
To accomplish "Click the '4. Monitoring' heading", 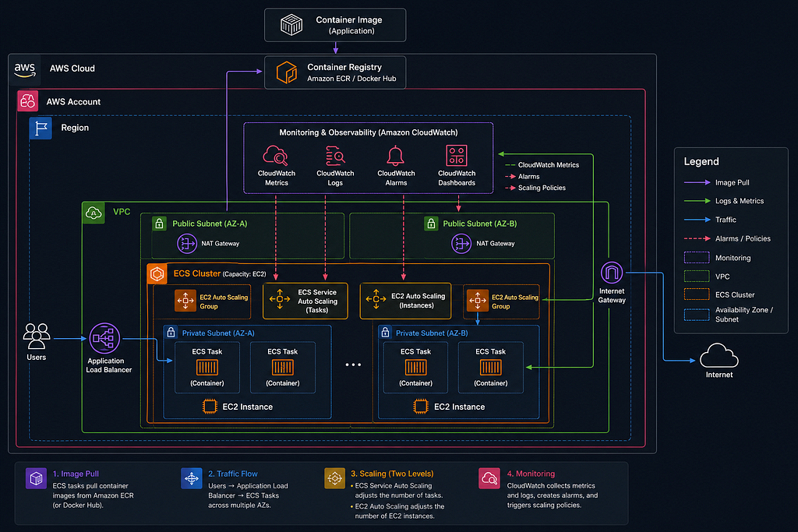I will (x=531, y=474).
